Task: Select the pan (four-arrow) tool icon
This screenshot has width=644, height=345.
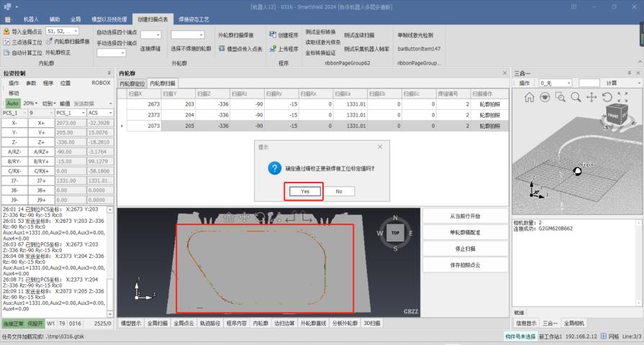Action: click(591, 96)
